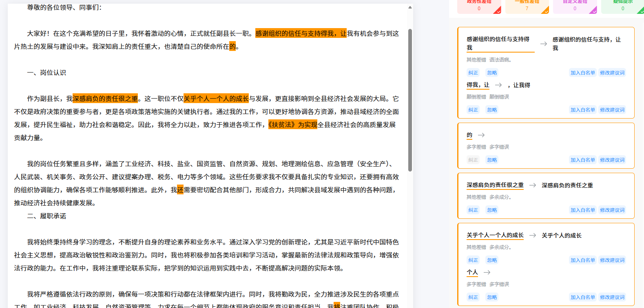This screenshot has width=644, height=308.
Task: Toggle the 一般性差错 category filter
Action: coord(527,6)
